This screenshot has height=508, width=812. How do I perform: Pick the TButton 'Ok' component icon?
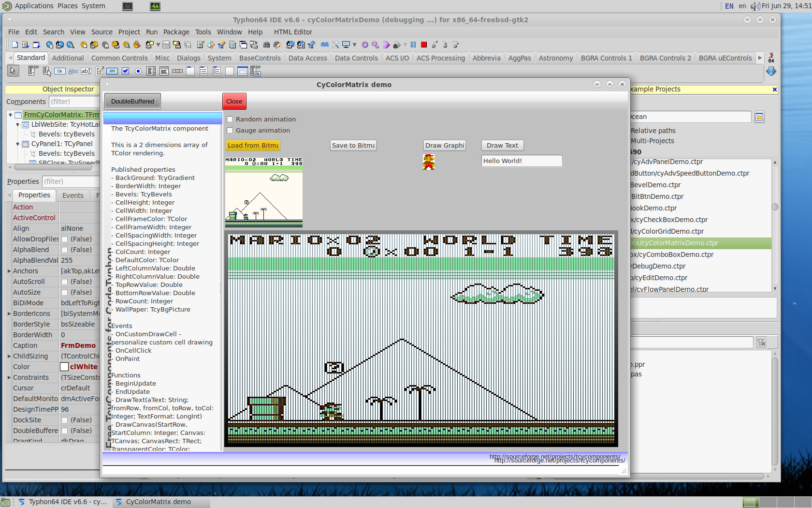[60, 71]
